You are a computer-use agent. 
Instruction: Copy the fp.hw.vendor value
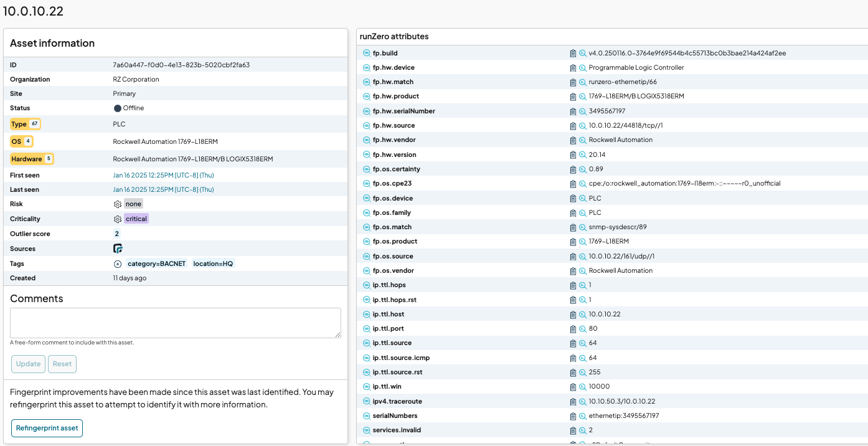pos(573,140)
